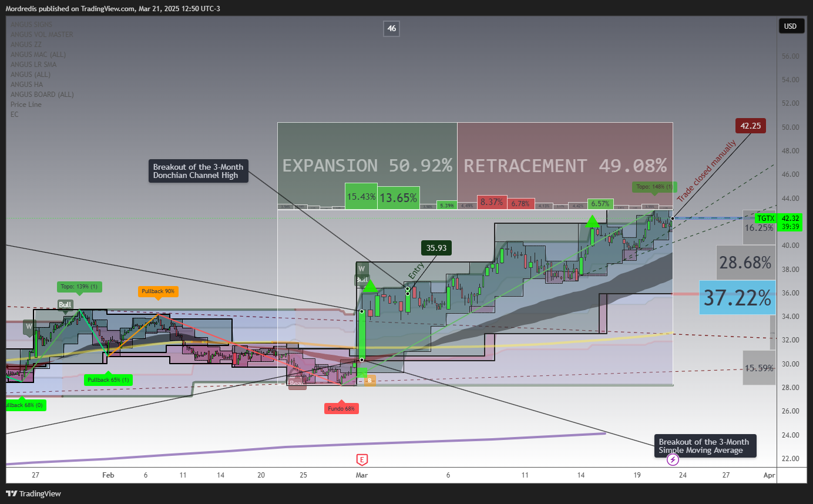
Task: Select the ANGUS LR SMA indicator legend
Action: point(33,65)
